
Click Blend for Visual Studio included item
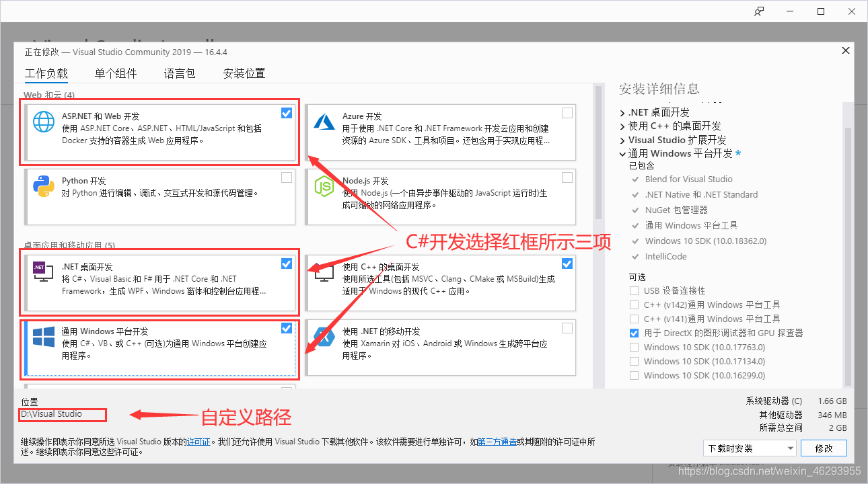tap(689, 179)
